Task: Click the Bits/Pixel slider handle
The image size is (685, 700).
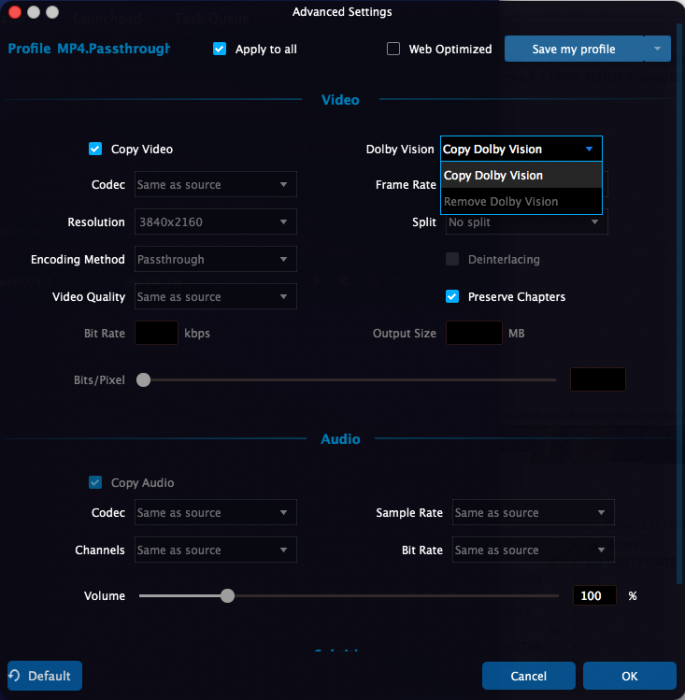Action: coord(143,380)
